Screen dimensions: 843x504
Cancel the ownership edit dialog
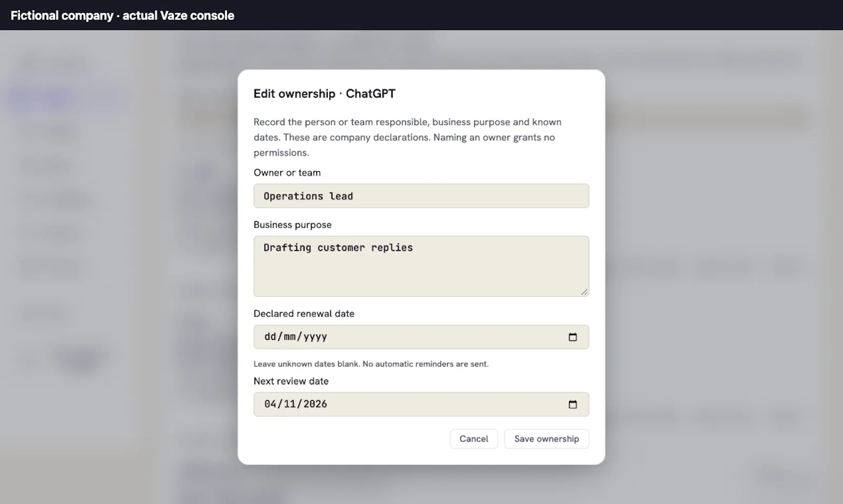pos(474,439)
